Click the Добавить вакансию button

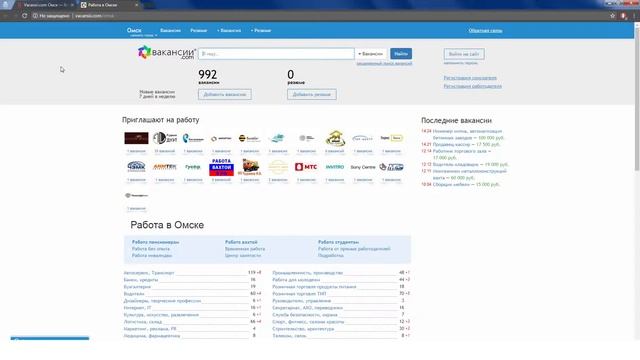[225, 94]
